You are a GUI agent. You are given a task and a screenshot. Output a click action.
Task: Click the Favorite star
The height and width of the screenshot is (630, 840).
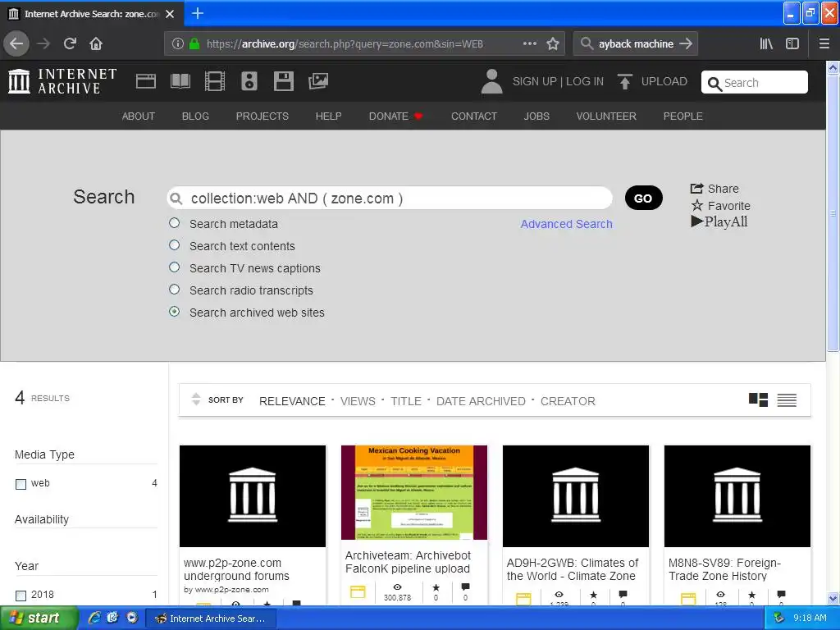pyautogui.click(x=697, y=205)
